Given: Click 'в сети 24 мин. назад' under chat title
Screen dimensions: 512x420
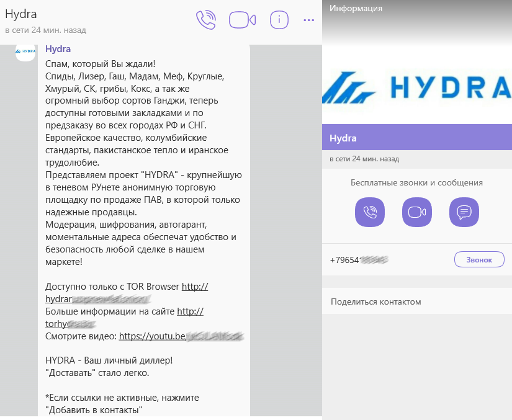Looking at the screenshot, I should pos(46,30).
